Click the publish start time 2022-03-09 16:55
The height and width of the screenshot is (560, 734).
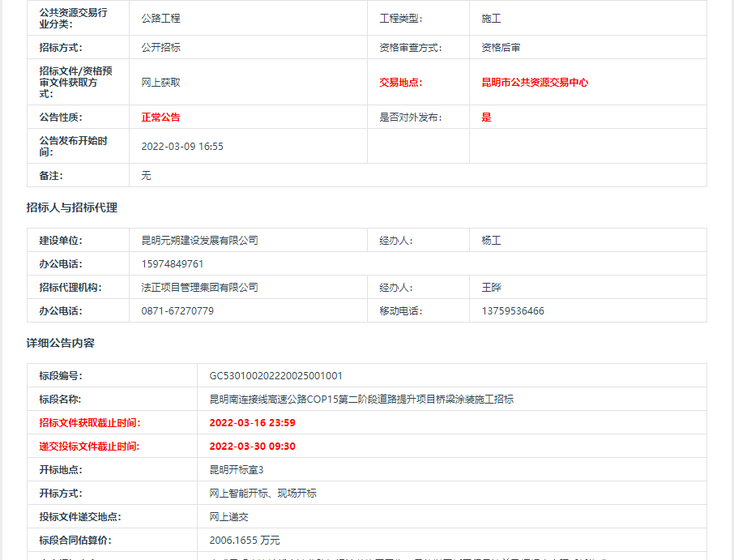(x=182, y=147)
